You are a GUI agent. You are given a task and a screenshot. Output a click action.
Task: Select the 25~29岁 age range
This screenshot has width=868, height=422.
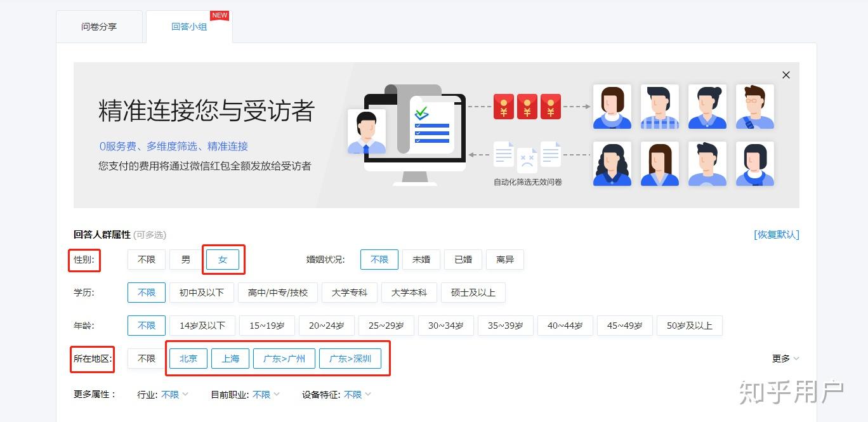tap(386, 326)
